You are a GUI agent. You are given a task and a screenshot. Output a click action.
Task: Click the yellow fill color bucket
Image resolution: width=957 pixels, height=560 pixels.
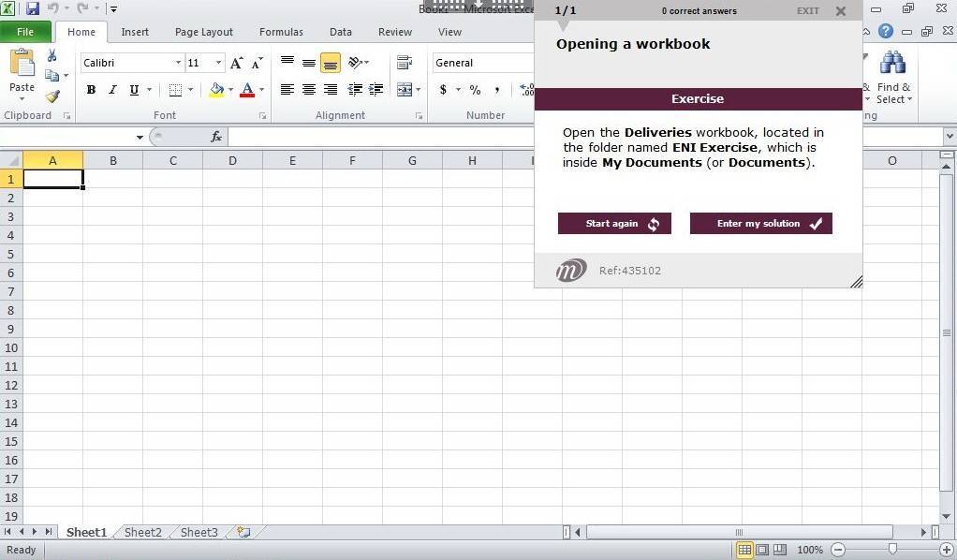[x=216, y=90]
